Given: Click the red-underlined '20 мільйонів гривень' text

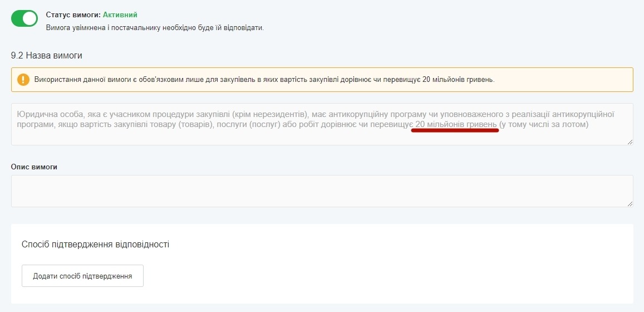Looking at the screenshot, I should pyautogui.click(x=454, y=124).
